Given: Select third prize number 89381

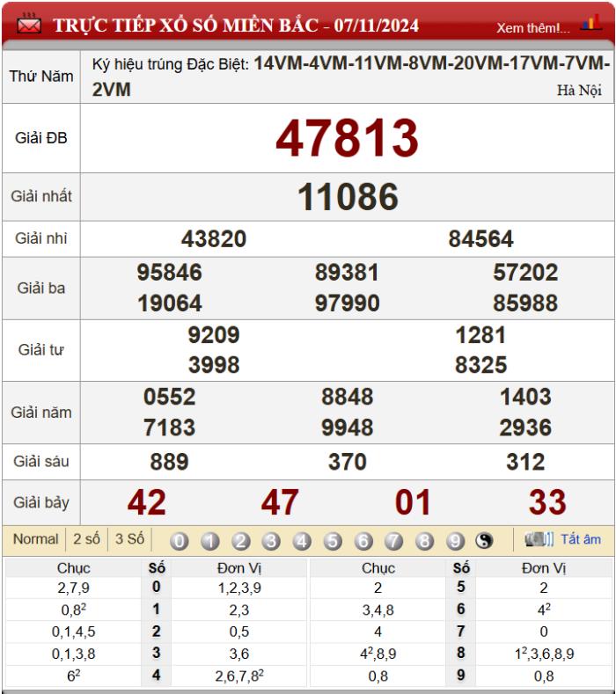Looking at the screenshot, I should (x=348, y=272).
